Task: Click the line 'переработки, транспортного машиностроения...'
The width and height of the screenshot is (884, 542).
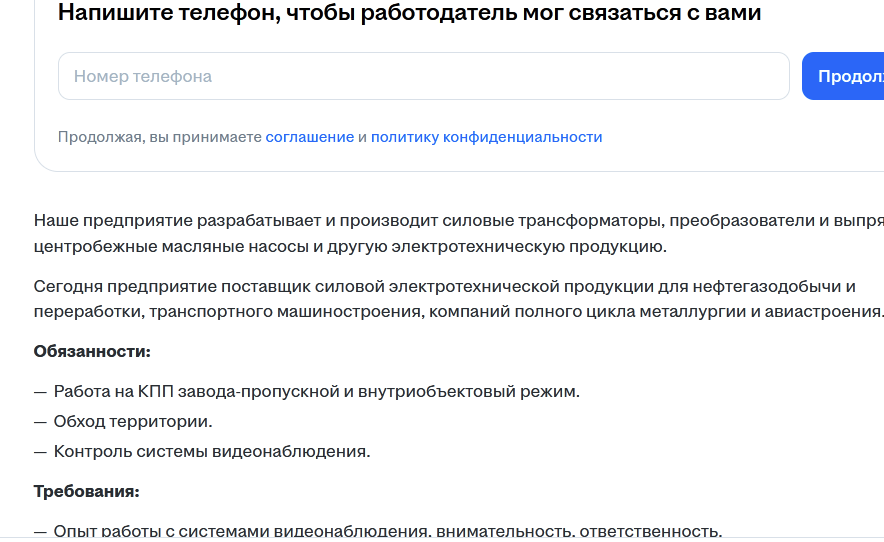Action: pos(459,311)
